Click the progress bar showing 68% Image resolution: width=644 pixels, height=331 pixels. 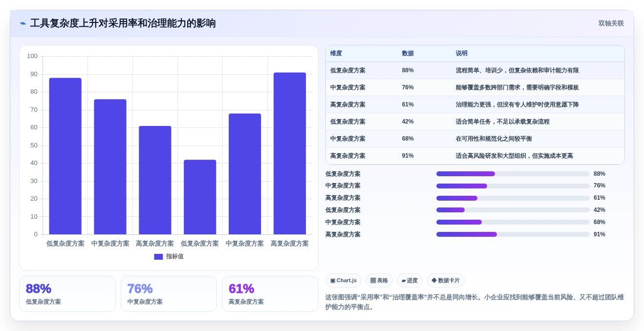pos(513,222)
